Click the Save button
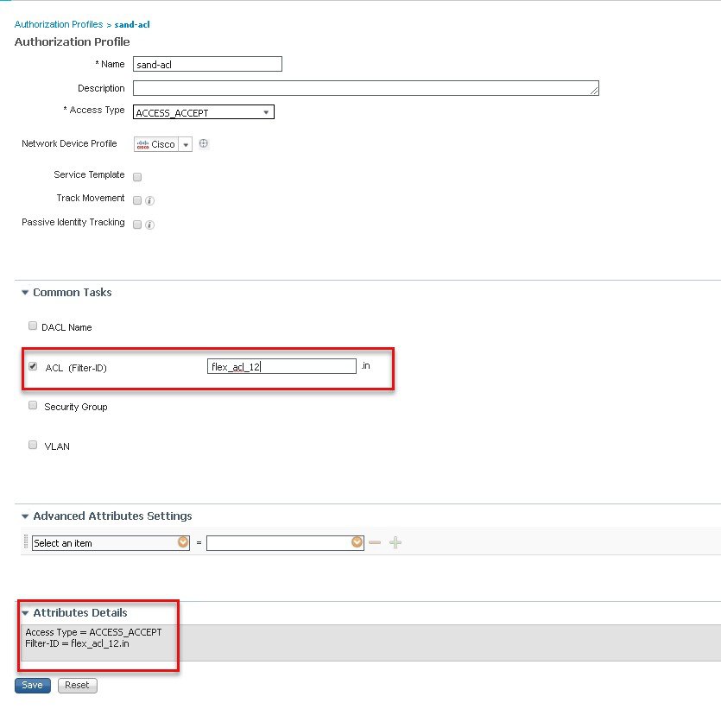The height and width of the screenshot is (728, 721). tap(33, 686)
